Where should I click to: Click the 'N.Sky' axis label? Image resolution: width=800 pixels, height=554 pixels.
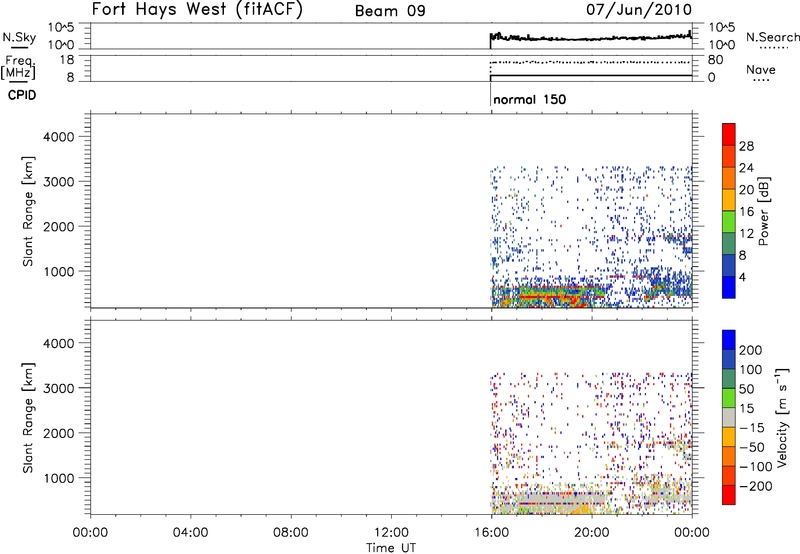click(19, 38)
